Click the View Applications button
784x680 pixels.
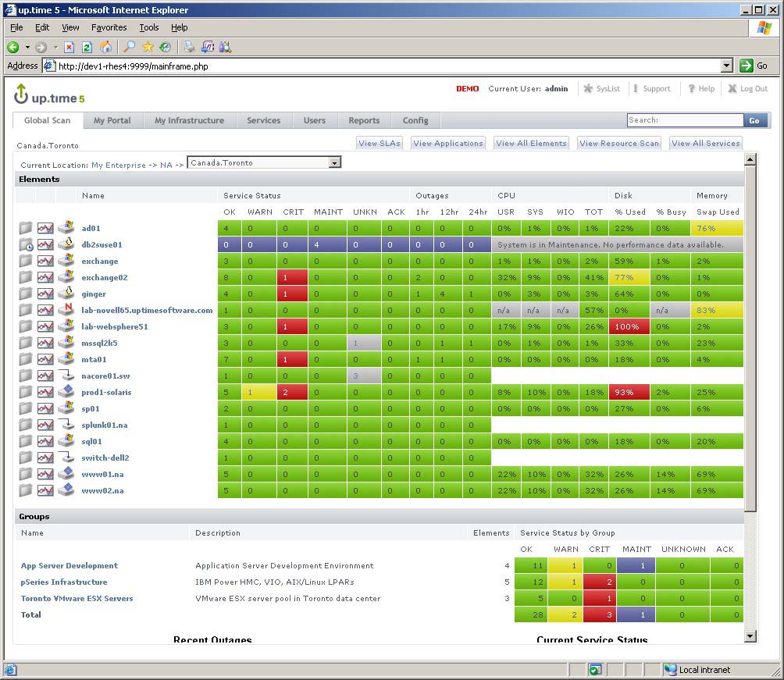[448, 144]
